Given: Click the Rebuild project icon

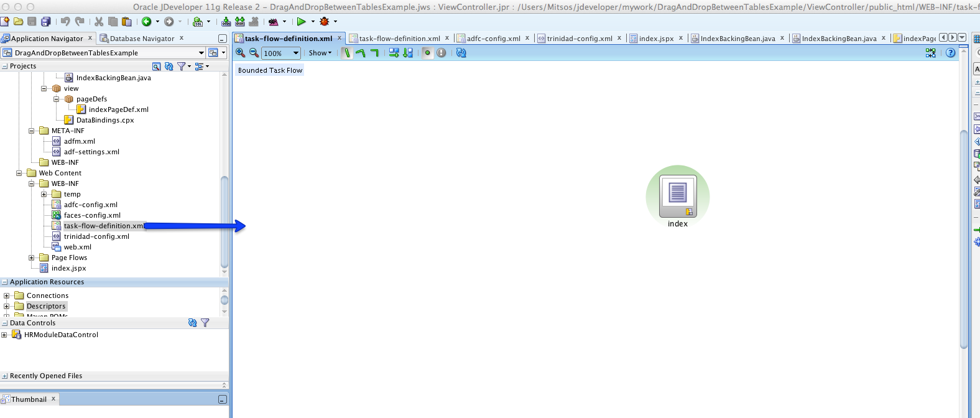Looking at the screenshot, I should (x=240, y=22).
